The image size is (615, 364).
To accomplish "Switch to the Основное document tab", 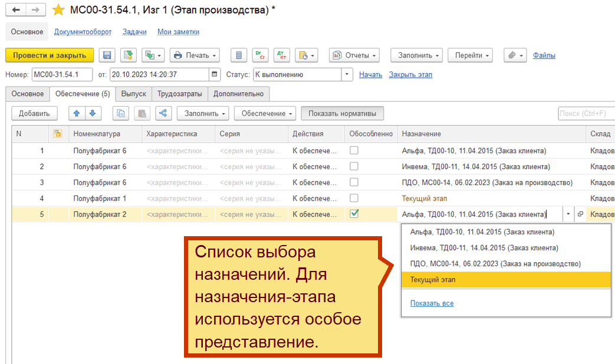I will coord(28,94).
